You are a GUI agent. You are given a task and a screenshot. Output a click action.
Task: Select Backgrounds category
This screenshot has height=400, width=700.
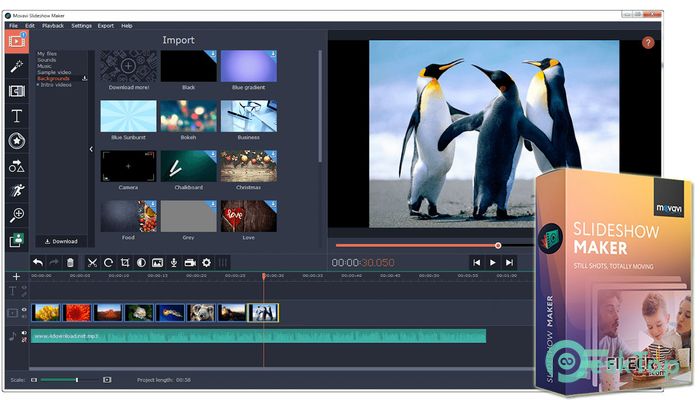(53, 79)
